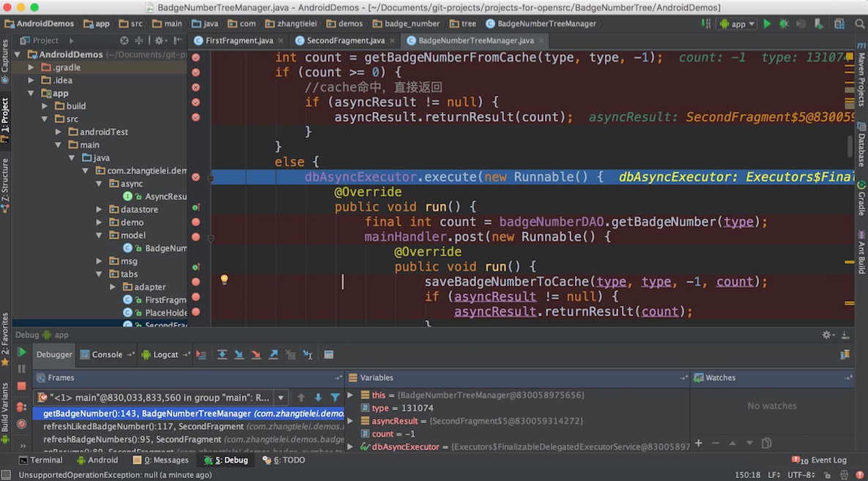This screenshot has width=868, height=481.
Task: Toggle Mute Breakpoints in debug sidebar
Action: (x=21, y=424)
